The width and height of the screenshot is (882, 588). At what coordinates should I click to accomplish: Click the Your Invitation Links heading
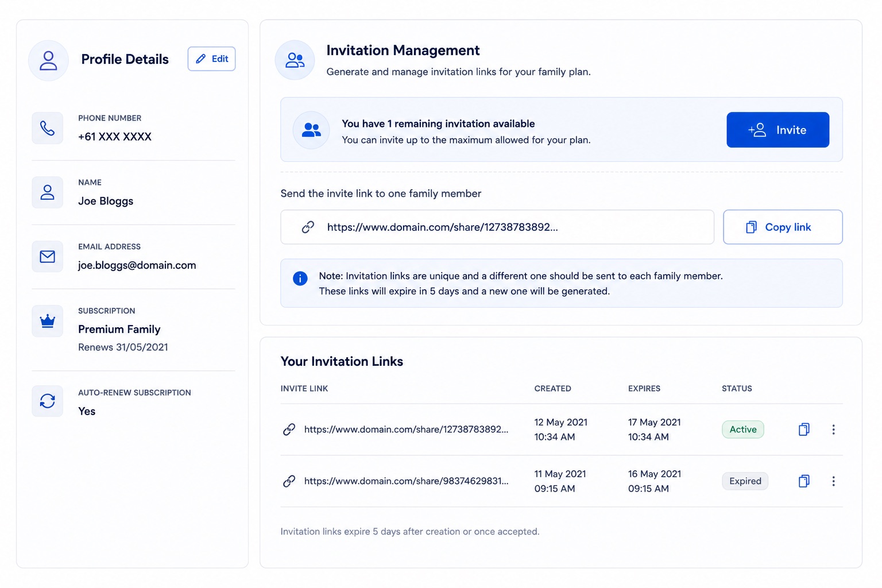(342, 362)
